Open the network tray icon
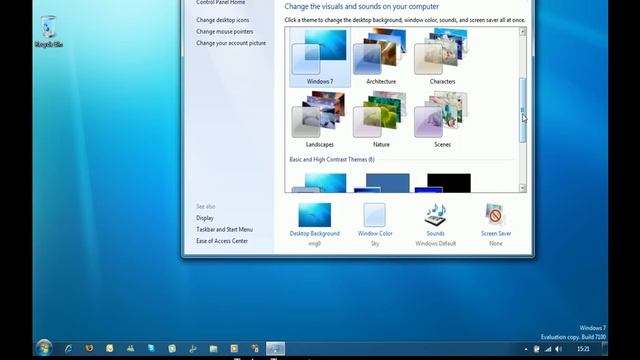Viewport: 640px width, 360px height. pos(548,349)
